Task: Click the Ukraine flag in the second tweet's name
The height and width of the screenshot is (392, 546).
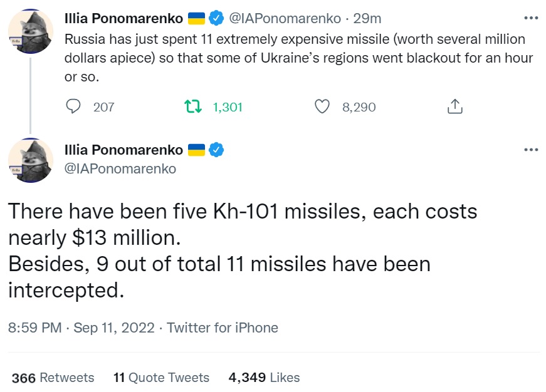Action: tap(196, 150)
